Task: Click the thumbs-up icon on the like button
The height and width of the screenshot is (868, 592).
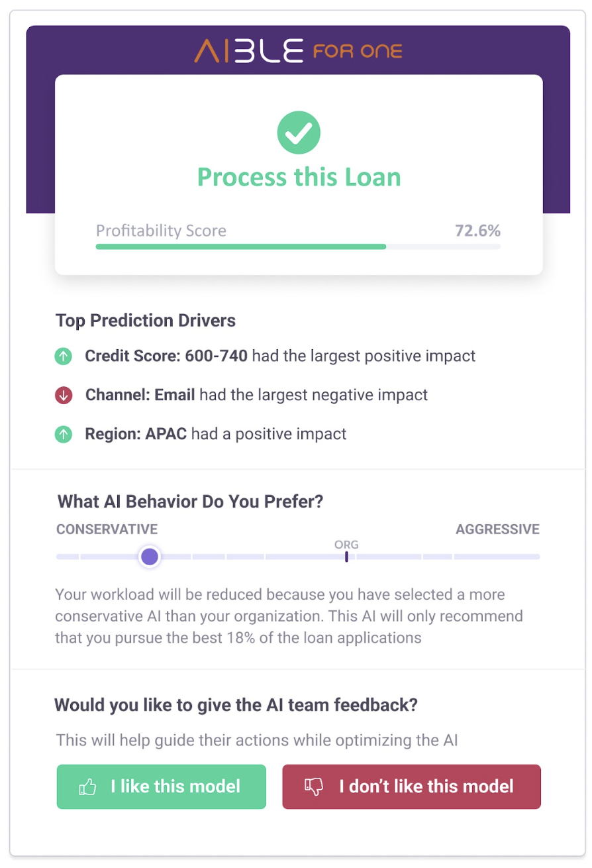Action: pos(87,787)
